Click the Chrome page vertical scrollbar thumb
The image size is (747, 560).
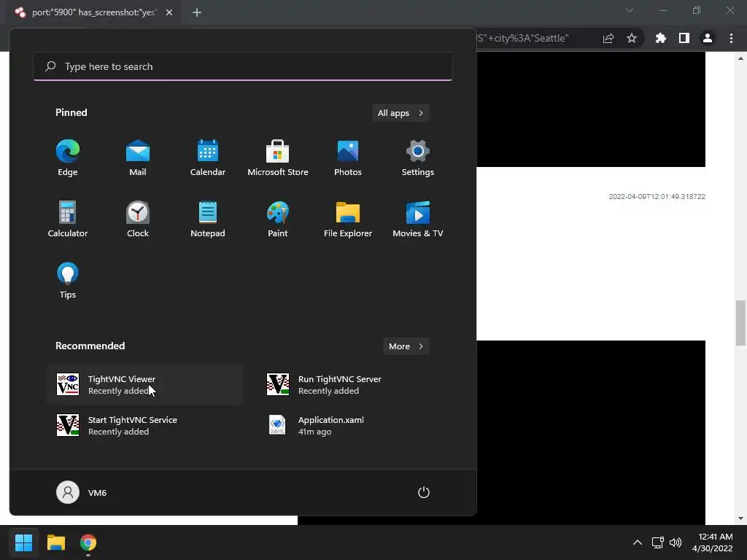click(x=740, y=323)
